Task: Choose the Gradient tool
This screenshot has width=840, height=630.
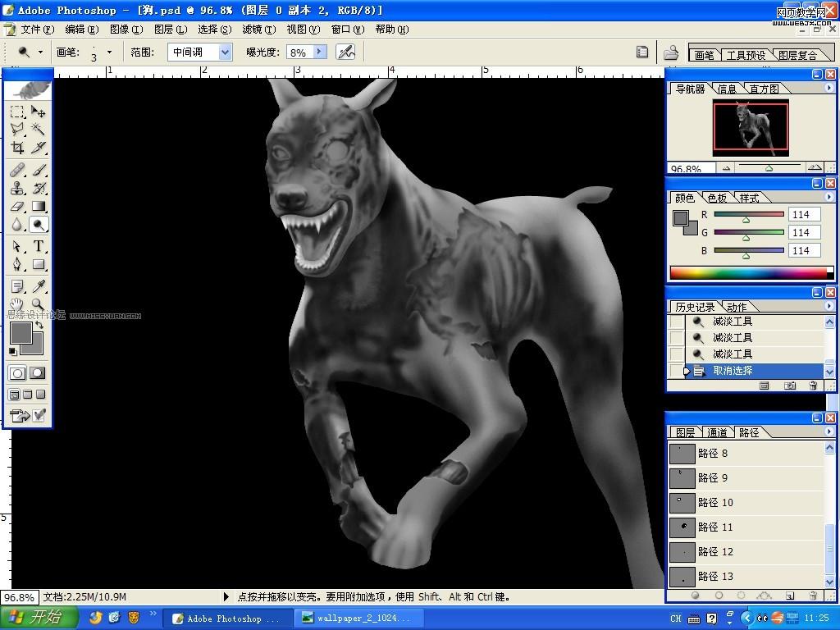Action: click(x=39, y=208)
